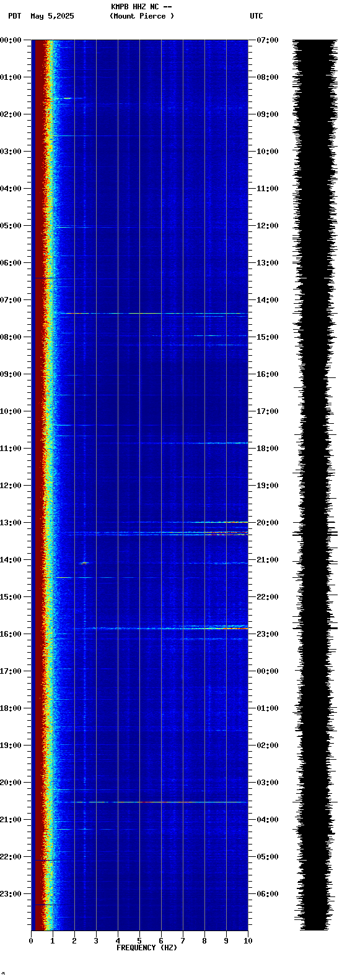Click the 23:00 UTC time label on the right axis
342x980 pixels.
pyautogui.click(x=268, y=634)
